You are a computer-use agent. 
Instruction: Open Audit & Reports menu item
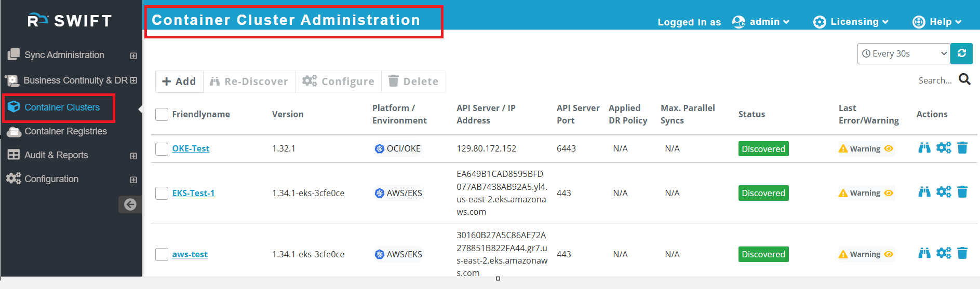pyautogui.click(x=56, y=155)
